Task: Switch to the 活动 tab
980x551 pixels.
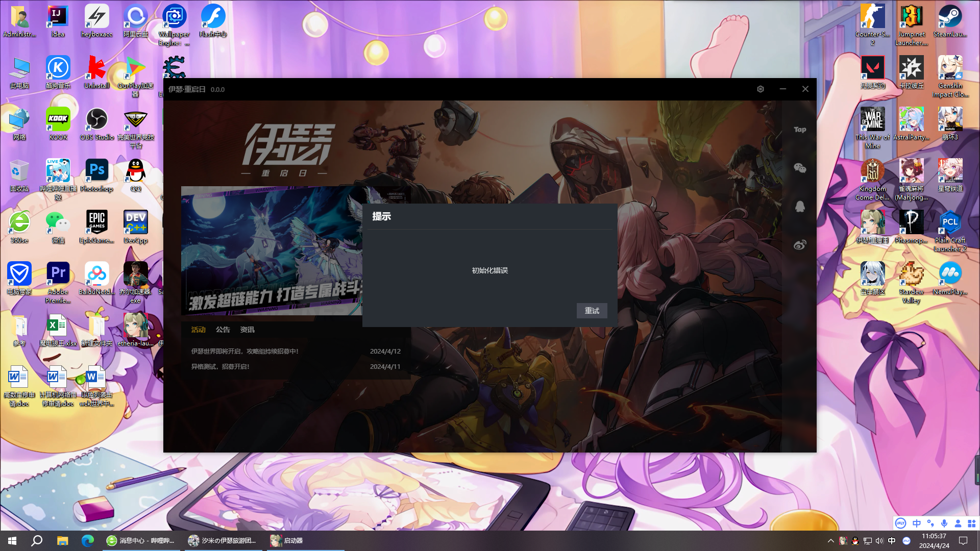Action: [198, 330]
